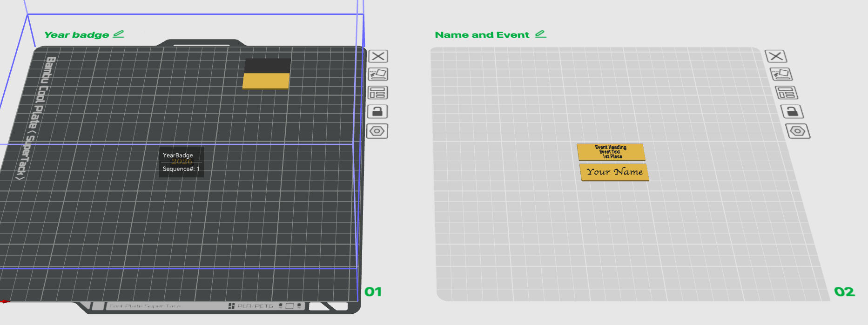Select the Your Name plaque object
The image size is (868, 325).
[x=614, y=172]
